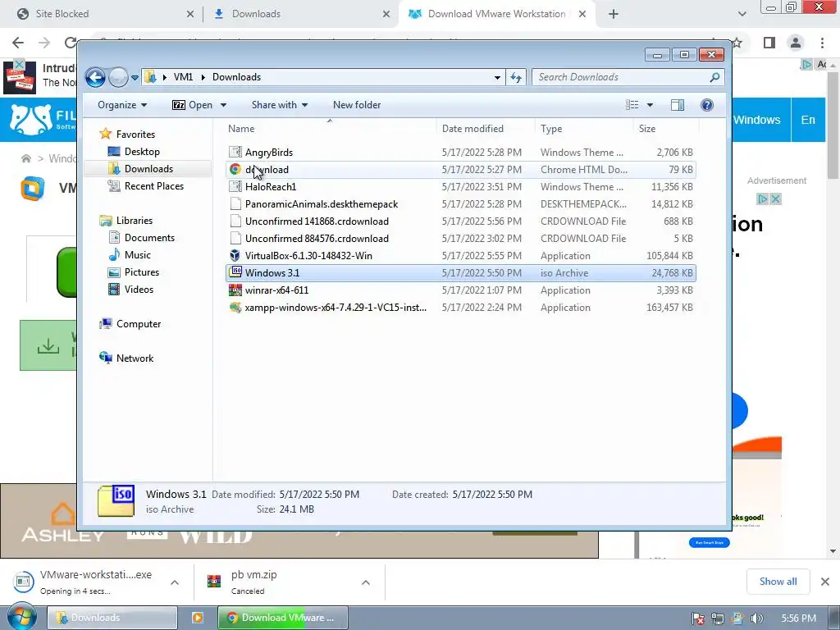Click Chrome's back arrow
Image resolution: width=840 pixels, height=630 pixels.
tap(18, 43)
